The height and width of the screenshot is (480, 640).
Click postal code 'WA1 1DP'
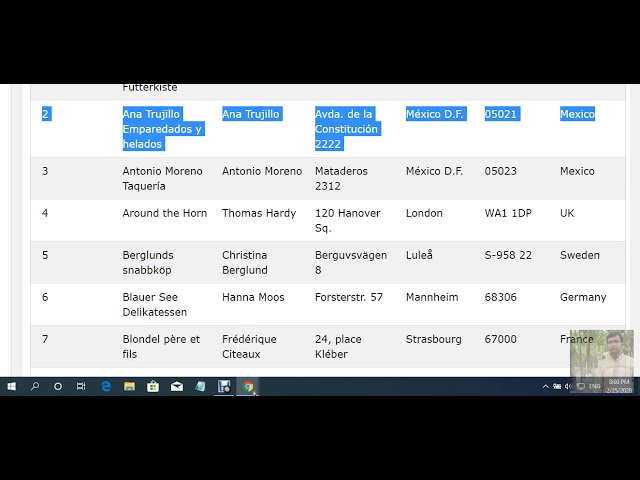(x=508, y=213)
